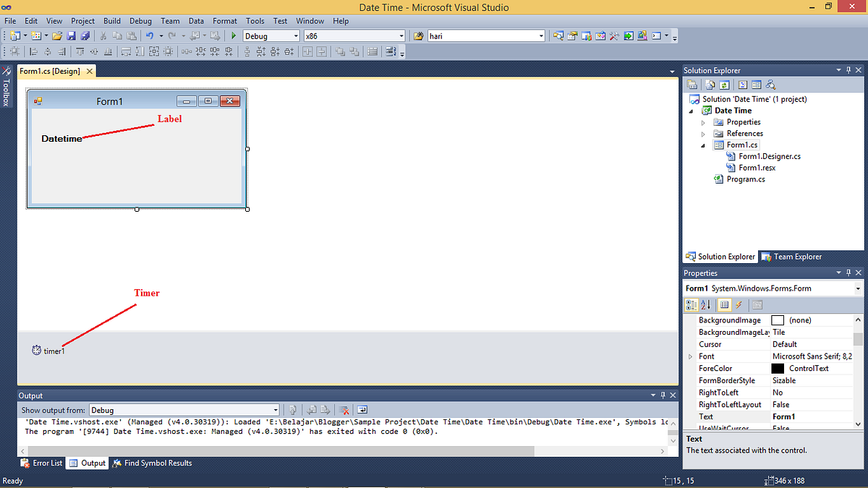Start debugging with the green Run arrow
The image size is (868, 488).
tap(233, 35)
